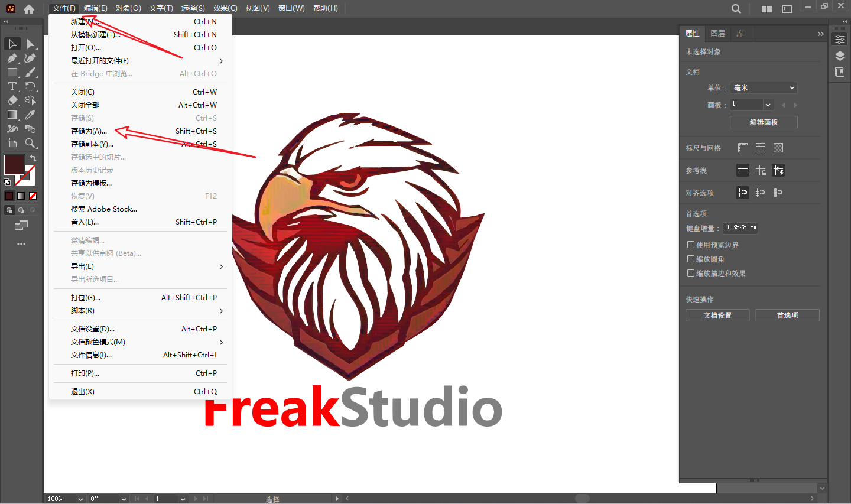Toggle show guides icon
The width and height of the screenshot is (851, 504).
pos(743,171)
